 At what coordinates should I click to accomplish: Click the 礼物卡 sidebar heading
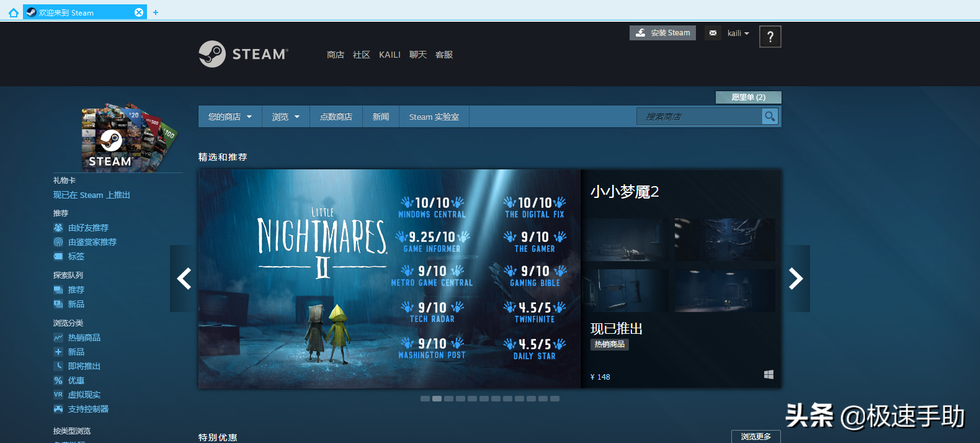click(65, 180)
